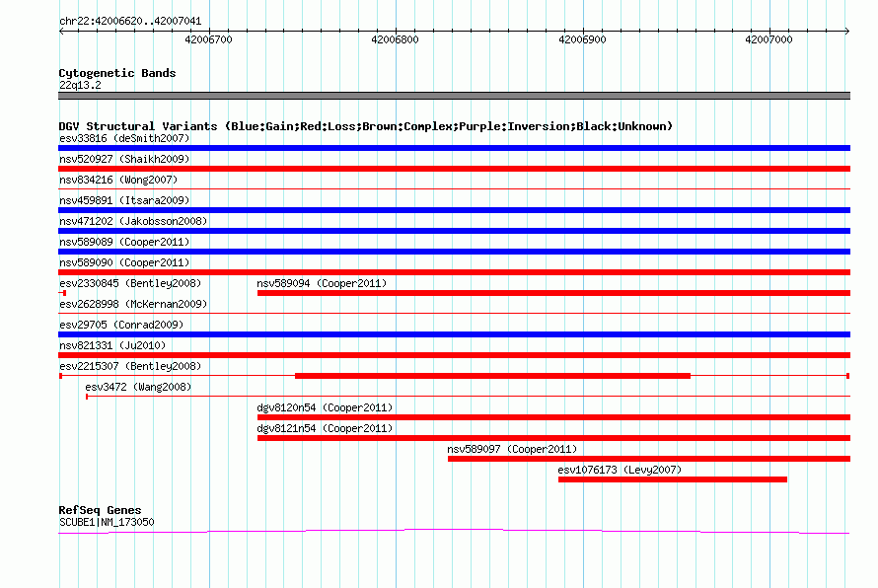The height and width of the screenshot is (588, 878).
Task: Click the magenta SCUBE1 gene line
Action: [x=454, y=531]
